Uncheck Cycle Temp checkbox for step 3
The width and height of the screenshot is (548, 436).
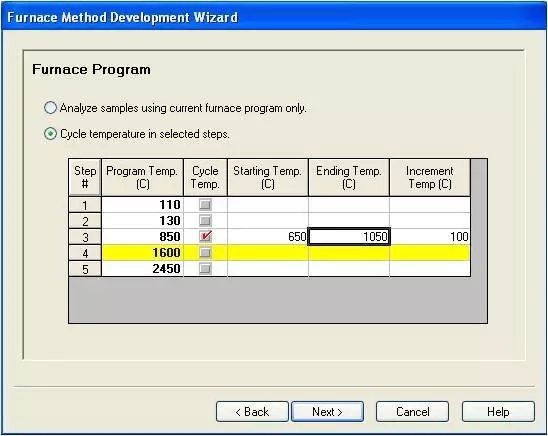coord(205,237)
